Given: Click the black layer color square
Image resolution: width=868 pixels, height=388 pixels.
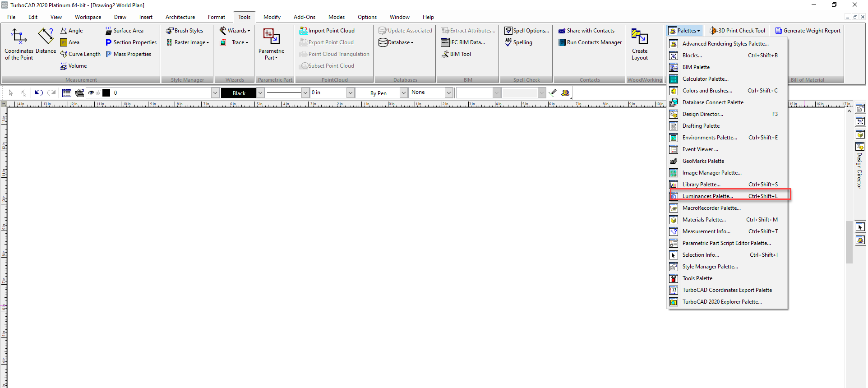Looking at the screenshot, I should (x=106, y=93).
